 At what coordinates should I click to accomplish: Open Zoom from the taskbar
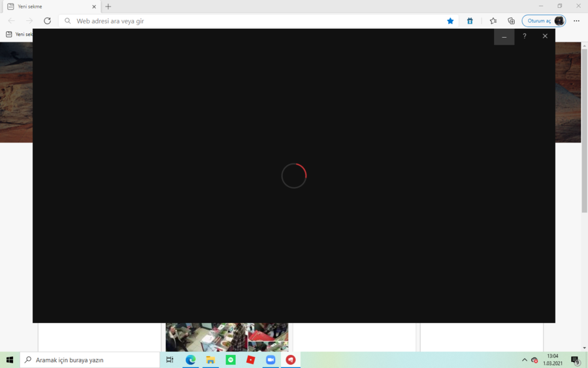(x=270, y=360)
